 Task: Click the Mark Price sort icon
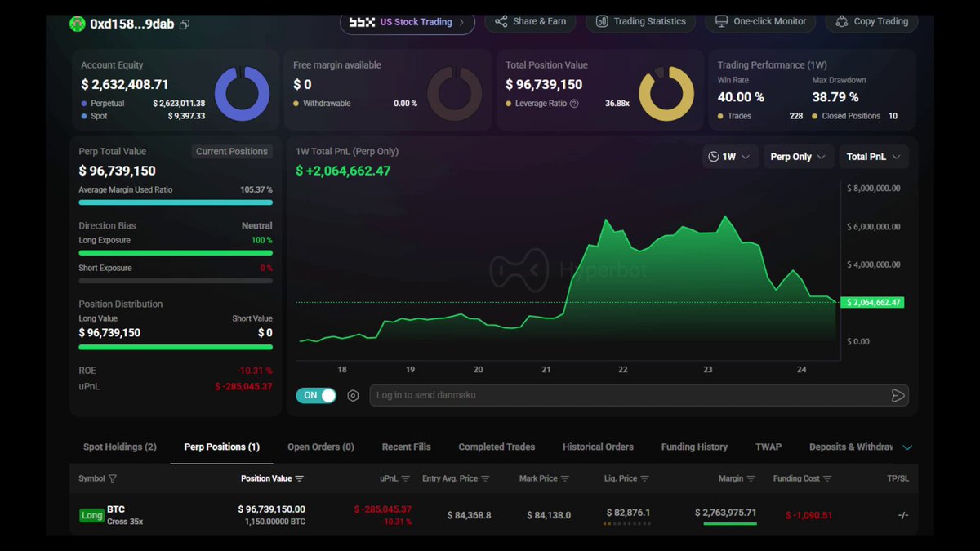point(565,478)
